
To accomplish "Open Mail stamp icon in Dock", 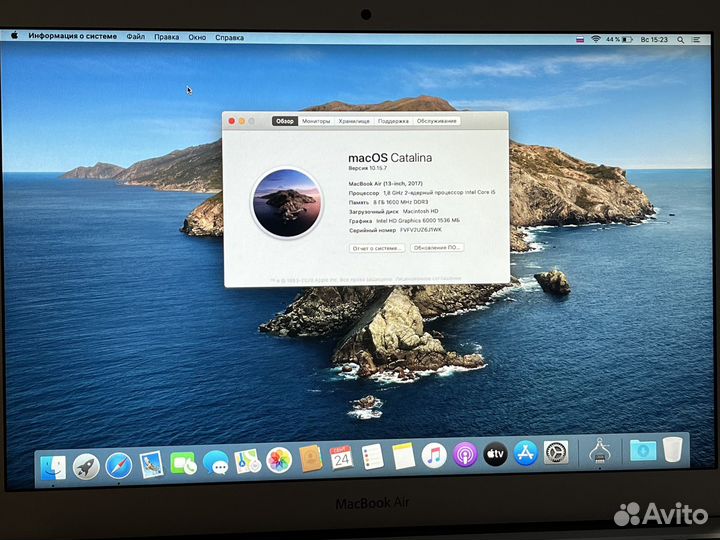I will pos(151,464).
